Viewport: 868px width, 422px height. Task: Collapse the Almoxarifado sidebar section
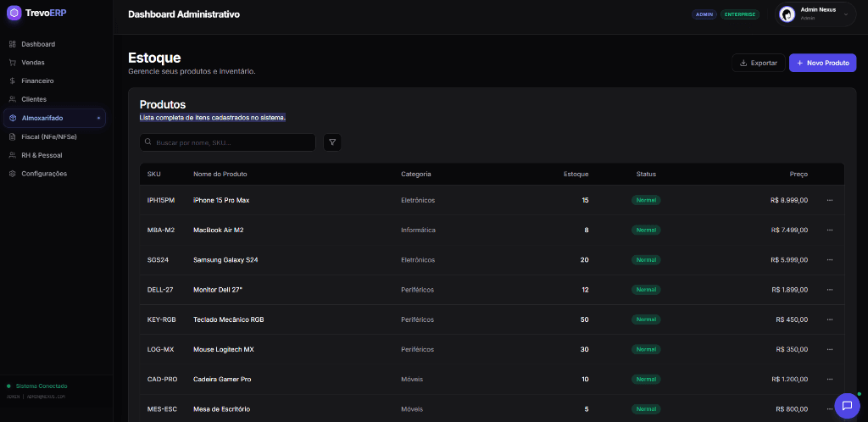(x=98, y=118)
